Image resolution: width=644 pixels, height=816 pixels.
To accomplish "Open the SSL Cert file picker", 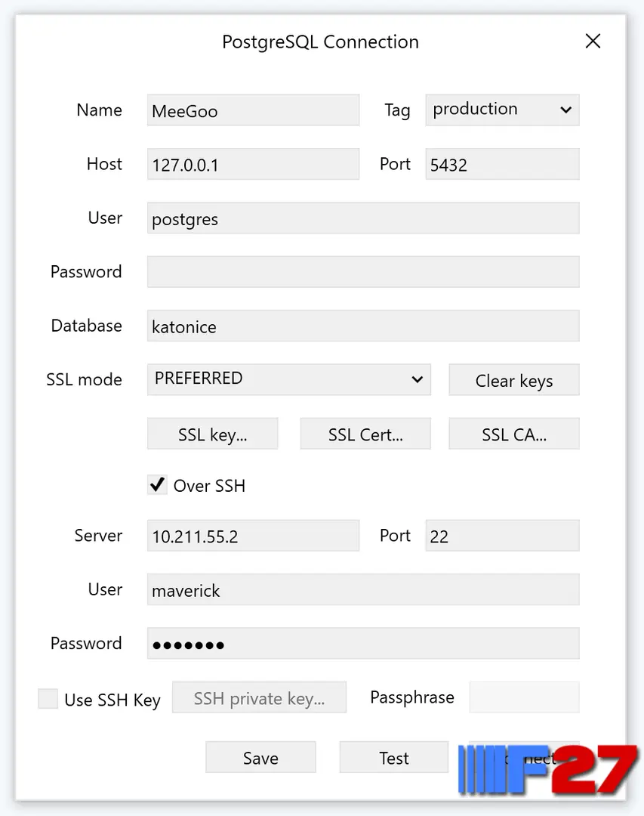I will pyautogui.click(x=365, y=434).
